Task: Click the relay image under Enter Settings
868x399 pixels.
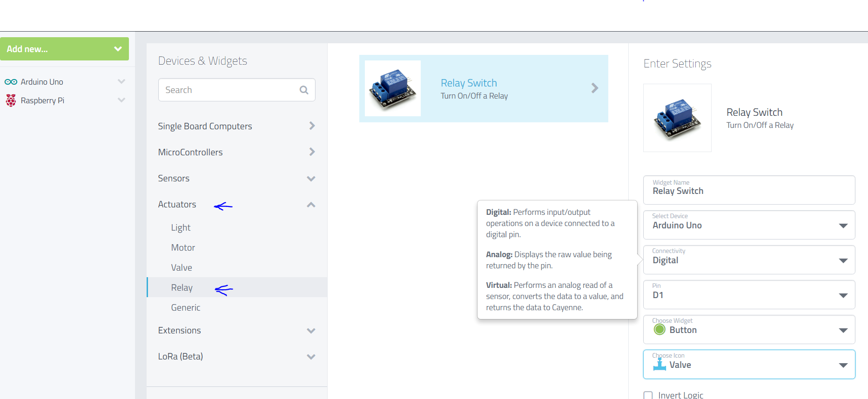Action: [677, 118]
